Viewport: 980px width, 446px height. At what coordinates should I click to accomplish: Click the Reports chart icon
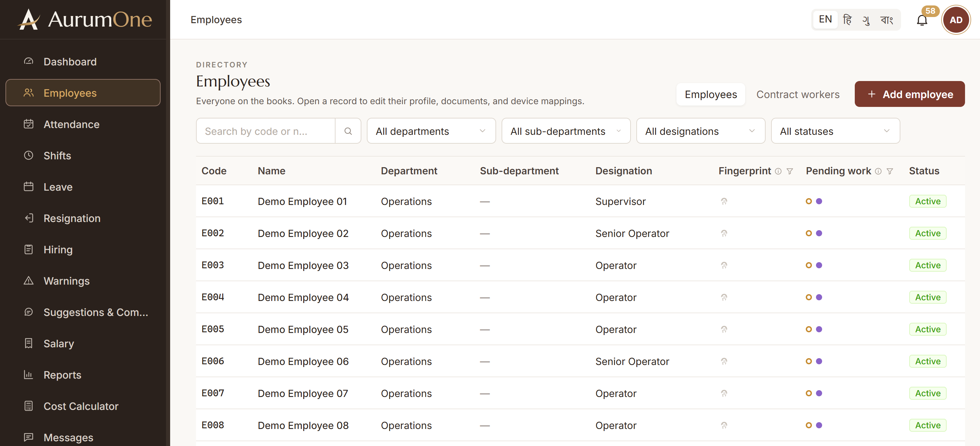(29, 375)
